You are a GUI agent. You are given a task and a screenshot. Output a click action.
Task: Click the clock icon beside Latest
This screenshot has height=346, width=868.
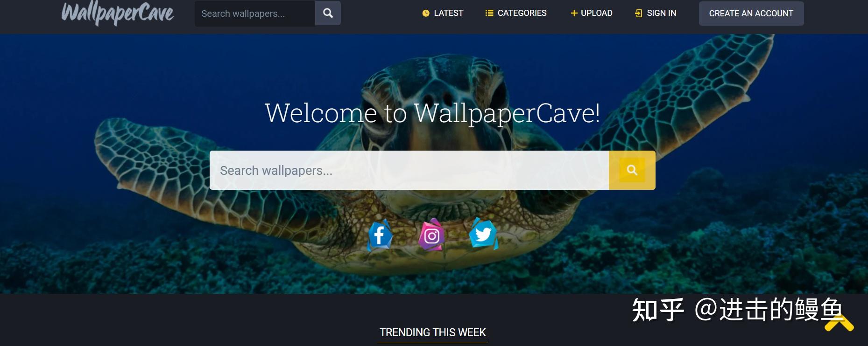click(426, 14)
